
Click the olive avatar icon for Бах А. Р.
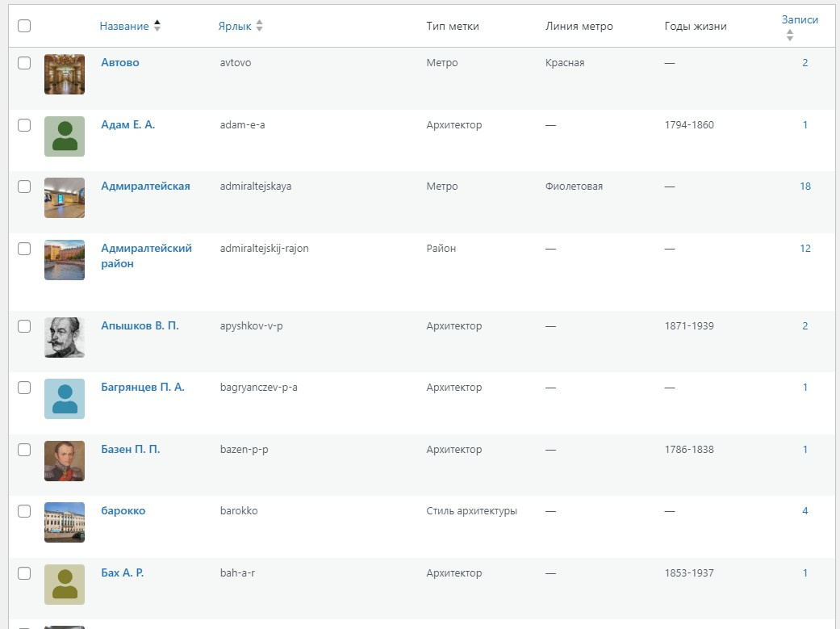[x=65, y=585]
